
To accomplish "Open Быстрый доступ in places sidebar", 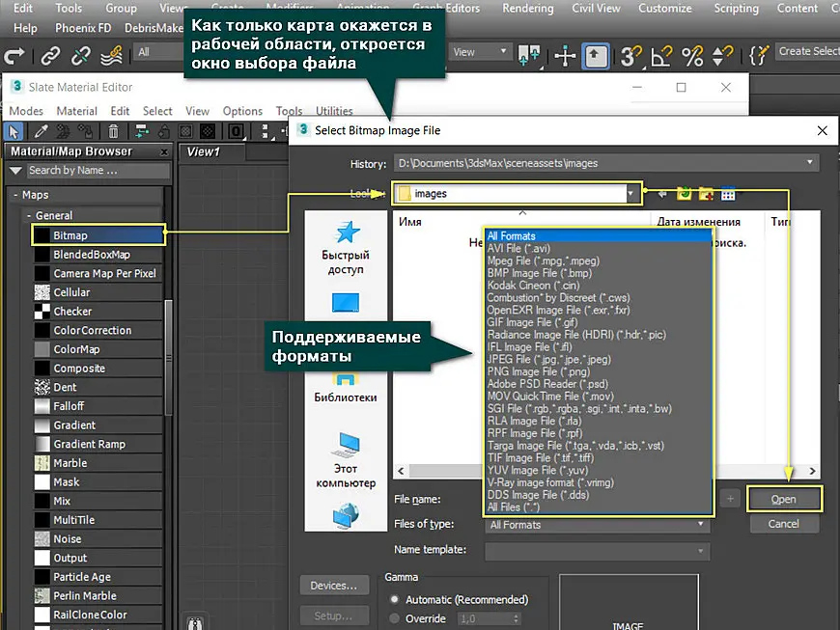I will click(x=346, y=247).
